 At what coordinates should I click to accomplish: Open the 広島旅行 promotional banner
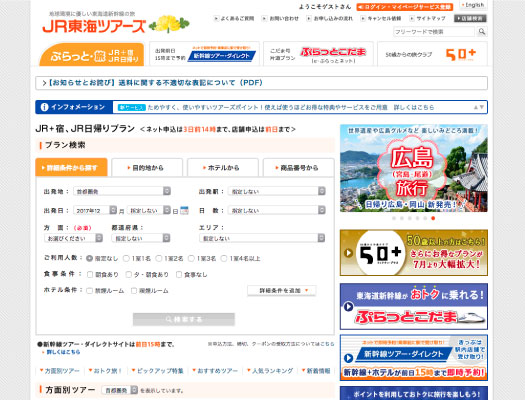point(414,168)
